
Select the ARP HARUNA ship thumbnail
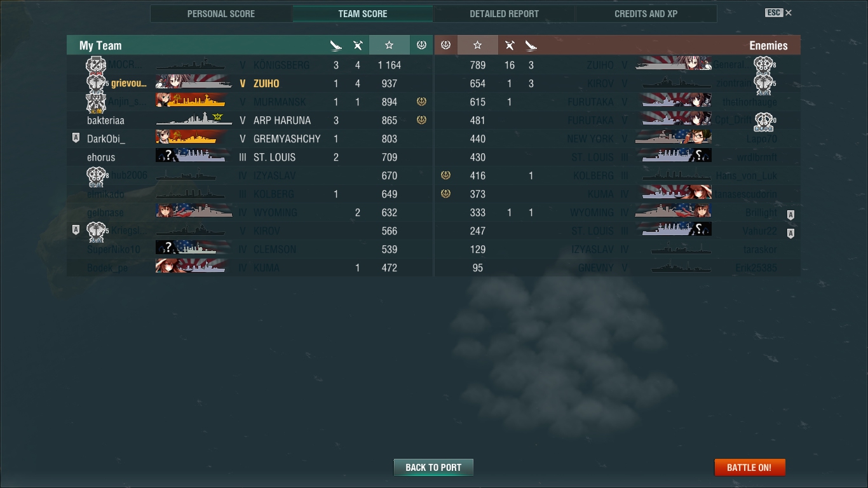[194, 120]
